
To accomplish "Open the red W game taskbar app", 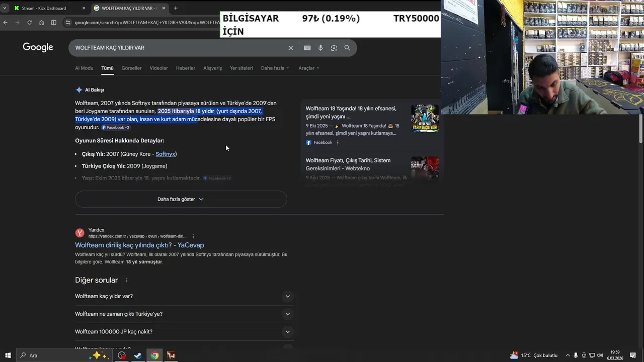I will pos(171,355).
